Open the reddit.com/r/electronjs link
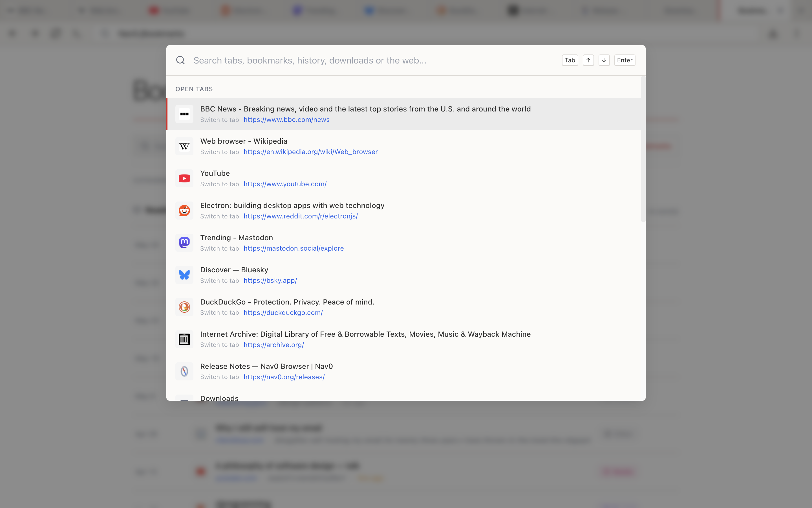This screenshot has width=812, height=508. click(301, 216)
